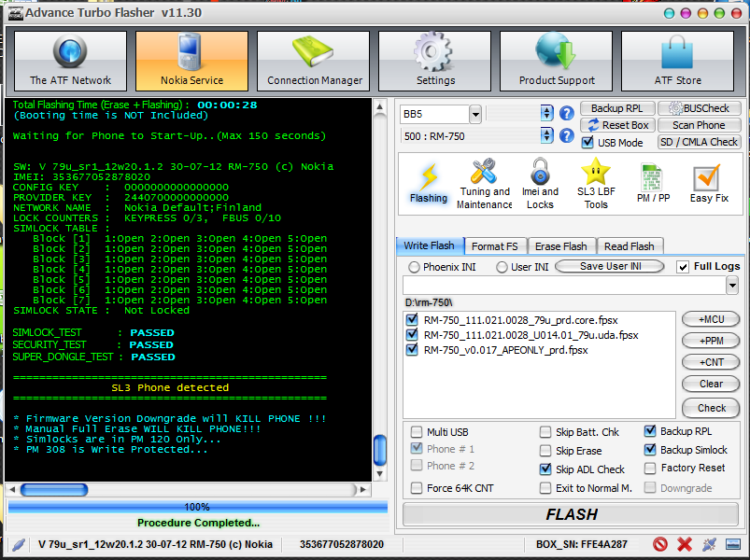The image size is (750, 560).
Task: Click Save User INI button
Action: click(610, 266)
